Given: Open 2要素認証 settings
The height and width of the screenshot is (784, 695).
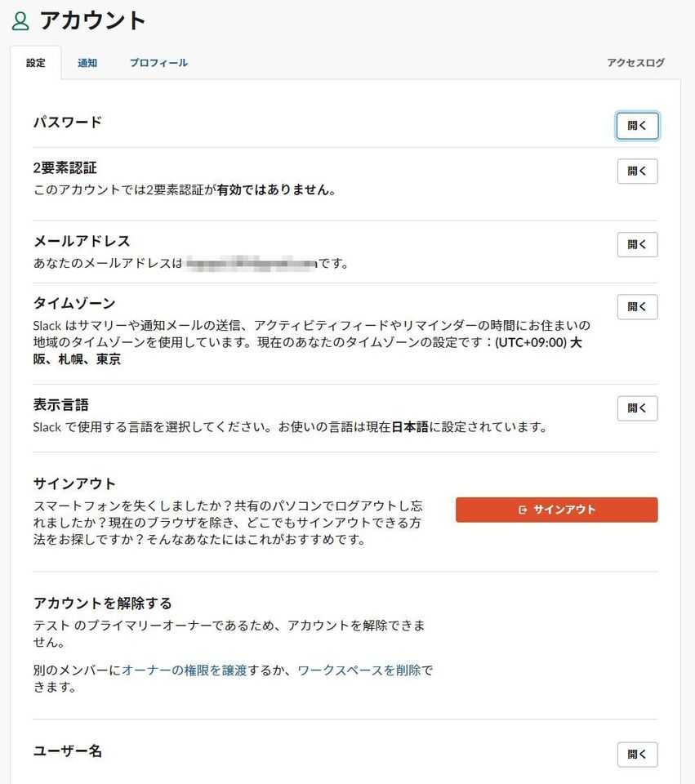Looking at the screenshot, I should [637, 171].
